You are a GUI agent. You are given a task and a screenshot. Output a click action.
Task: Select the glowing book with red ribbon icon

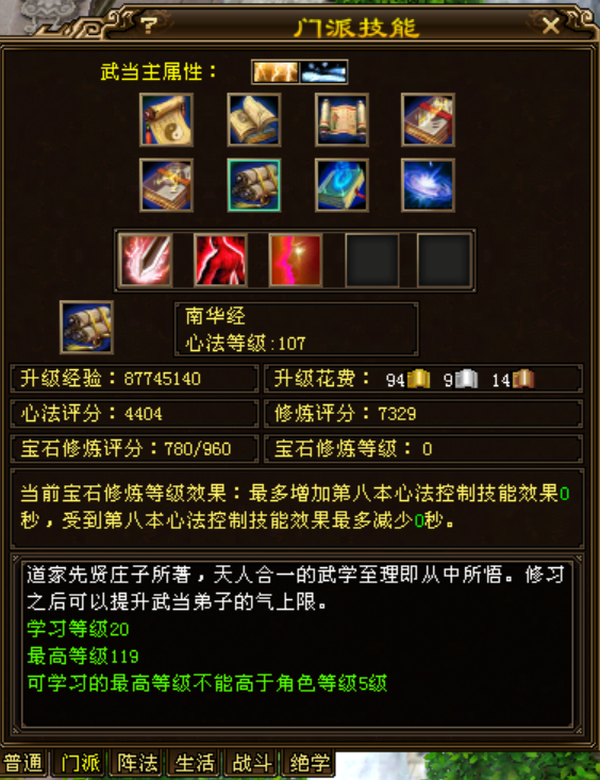tap(428, 120)
